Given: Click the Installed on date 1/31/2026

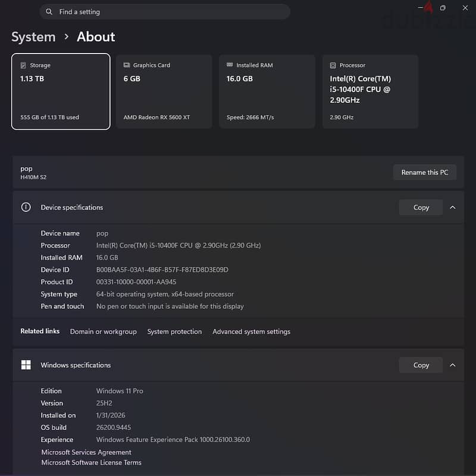Looking at the screenshot, I should tap(111, 415).
